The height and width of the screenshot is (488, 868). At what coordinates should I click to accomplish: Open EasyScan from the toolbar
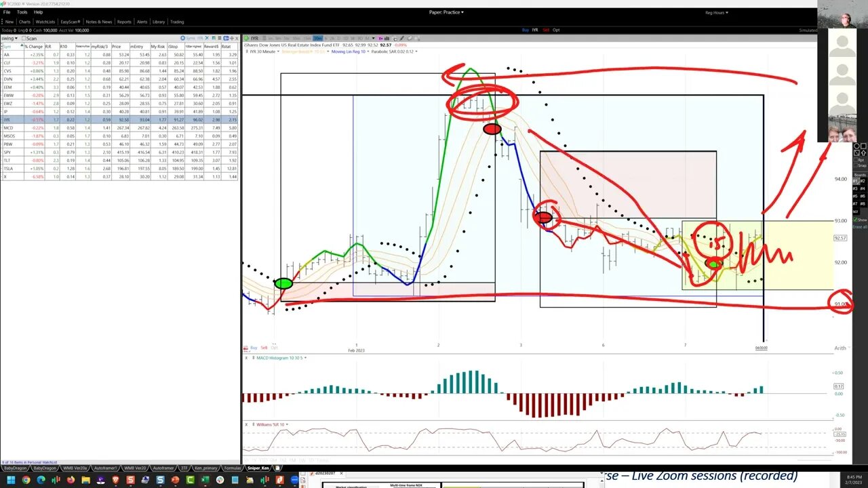click(71, 22)
